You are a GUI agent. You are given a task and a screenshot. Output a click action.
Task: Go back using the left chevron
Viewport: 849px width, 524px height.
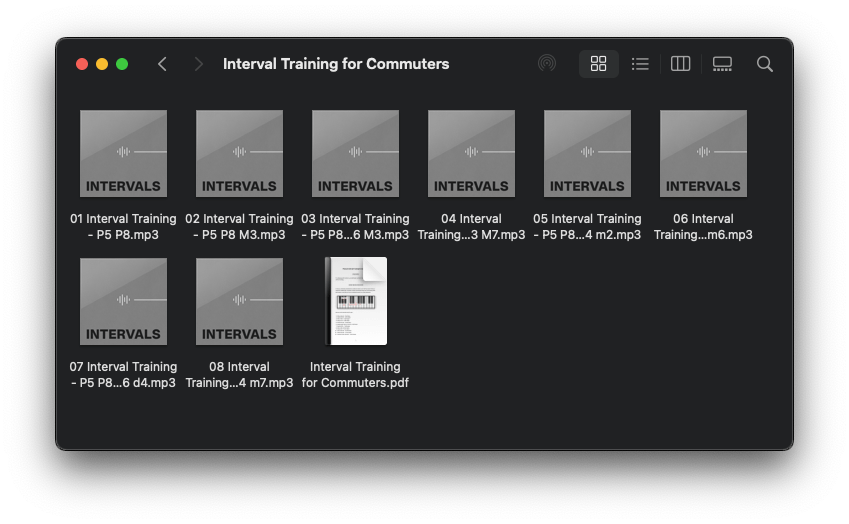coord(162,64)
